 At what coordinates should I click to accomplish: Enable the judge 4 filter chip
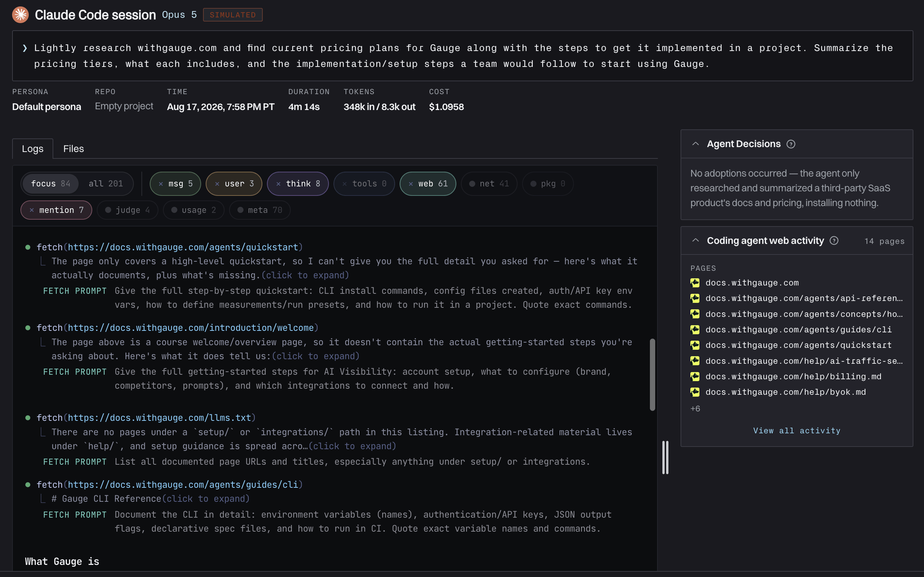click(x=127, y=210)
